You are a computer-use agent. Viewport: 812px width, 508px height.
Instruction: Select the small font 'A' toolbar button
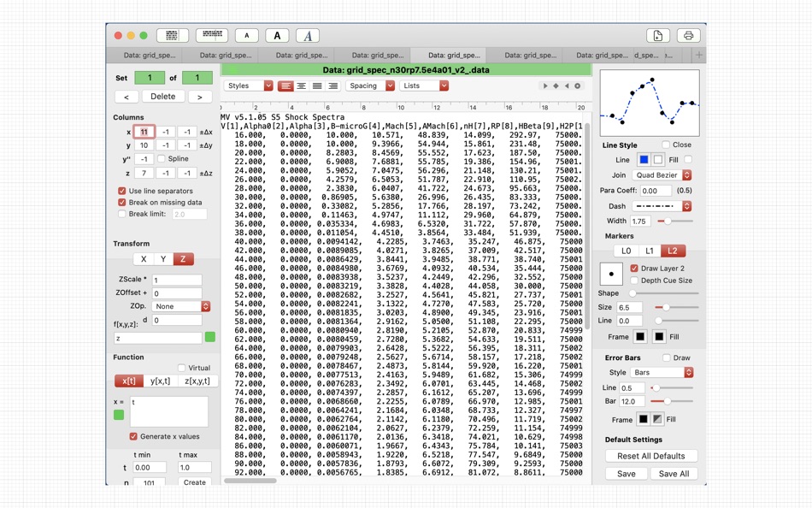pos(246,35)
